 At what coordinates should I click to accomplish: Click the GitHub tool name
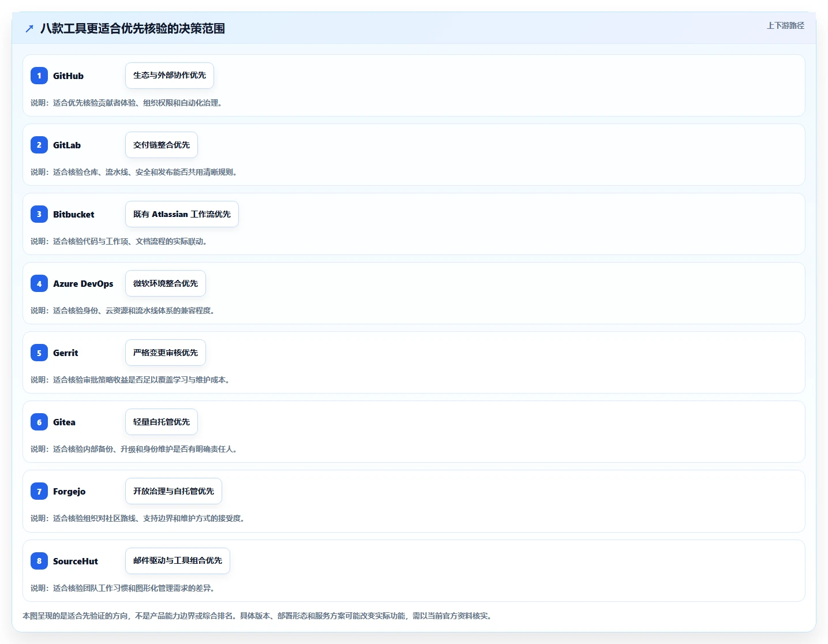pyautogui.click(x=68, y=76)
